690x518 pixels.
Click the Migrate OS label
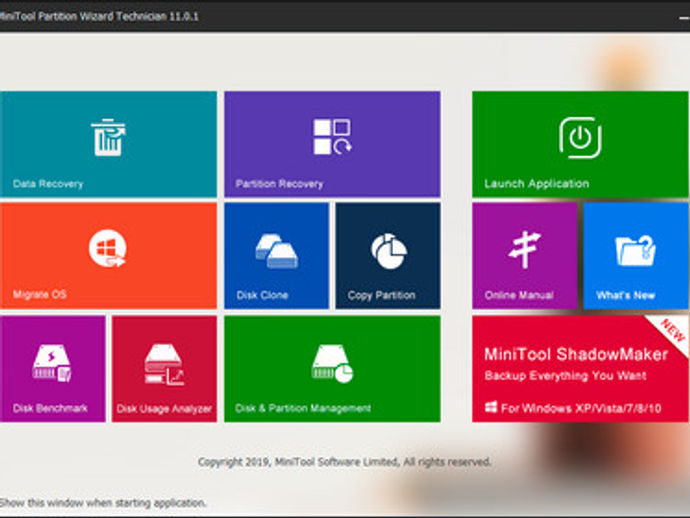[x=40, y=294]
